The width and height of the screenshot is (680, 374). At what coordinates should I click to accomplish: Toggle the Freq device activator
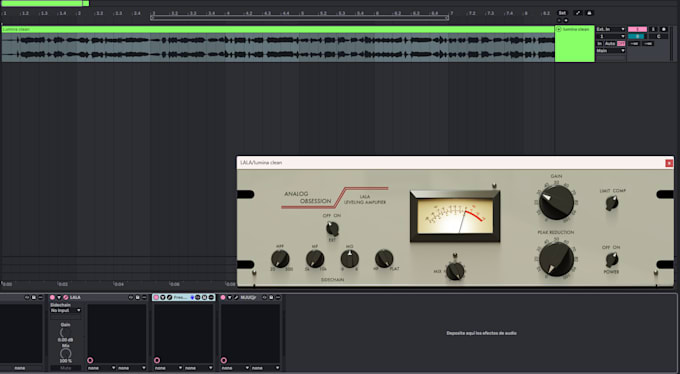[x=156, y=297]
